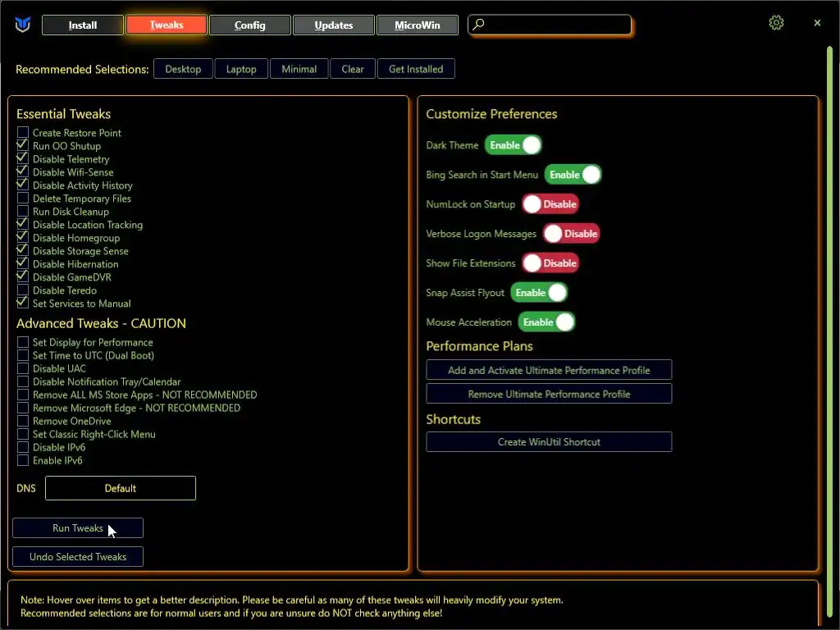This screenshot has width=840, height=630.
Task: Click the green vertical scrollbar
Action: [x=829, y=332]
